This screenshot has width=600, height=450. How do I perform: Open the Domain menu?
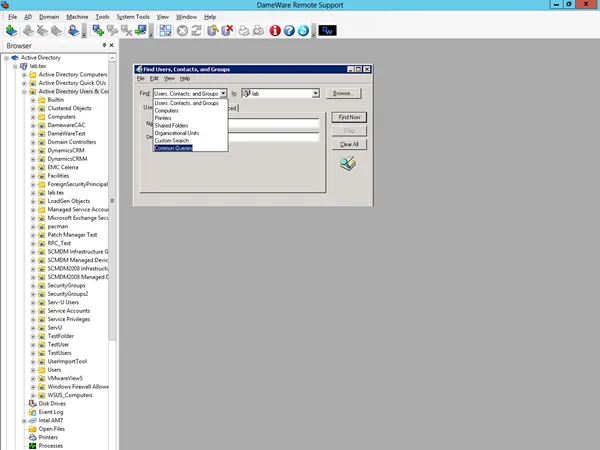pyautogui.click(x=49, y=17)
